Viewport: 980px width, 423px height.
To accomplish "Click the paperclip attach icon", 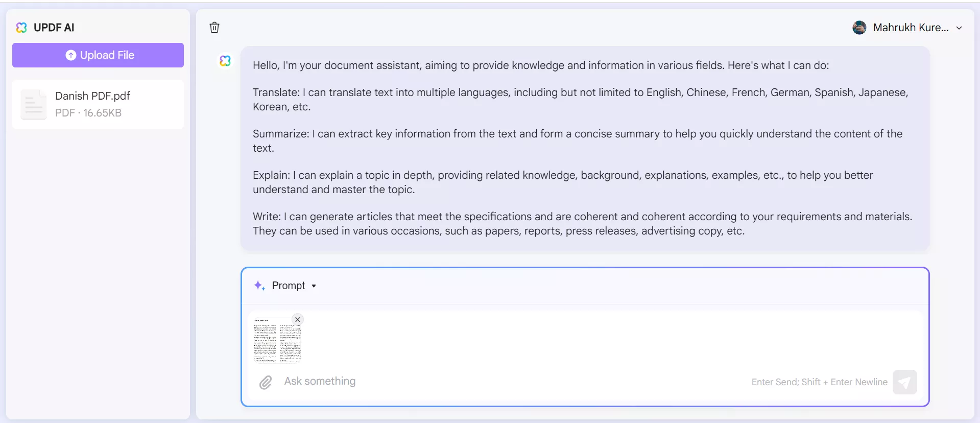I will pos(266,382).
